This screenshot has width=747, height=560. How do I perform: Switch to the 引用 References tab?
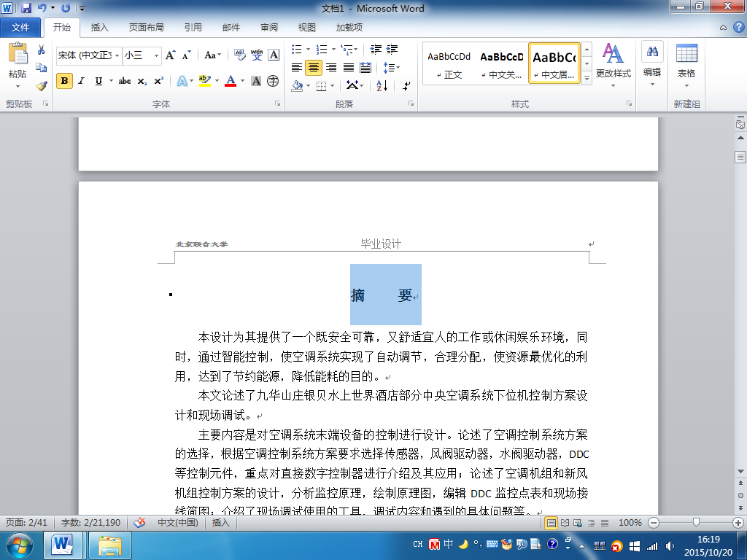(193, 28)
